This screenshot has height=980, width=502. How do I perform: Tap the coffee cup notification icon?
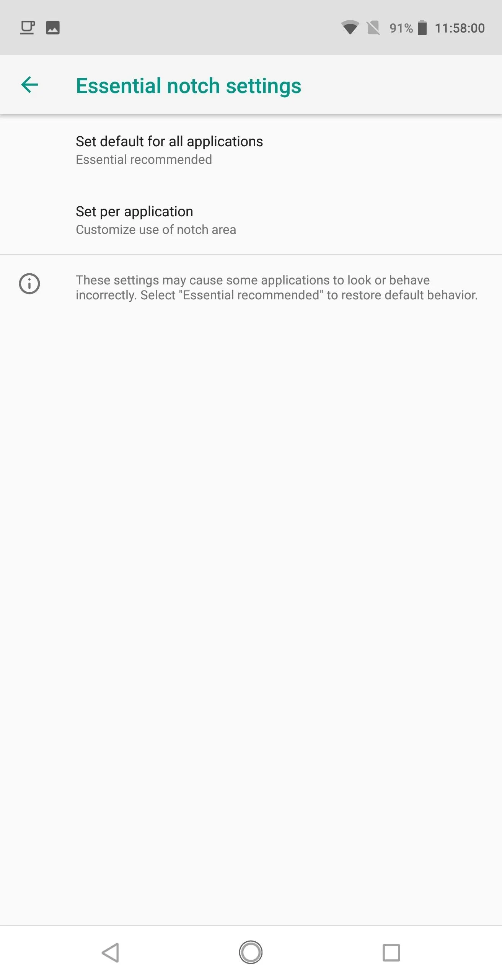point(27,28)
